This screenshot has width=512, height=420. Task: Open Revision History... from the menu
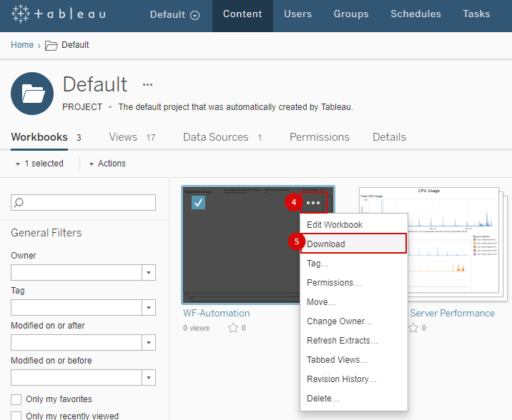(354, 379)
